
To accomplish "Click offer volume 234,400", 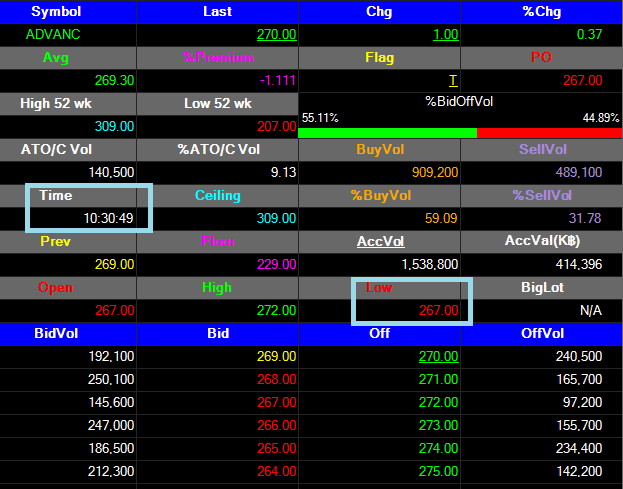I will tap(579, 448).
